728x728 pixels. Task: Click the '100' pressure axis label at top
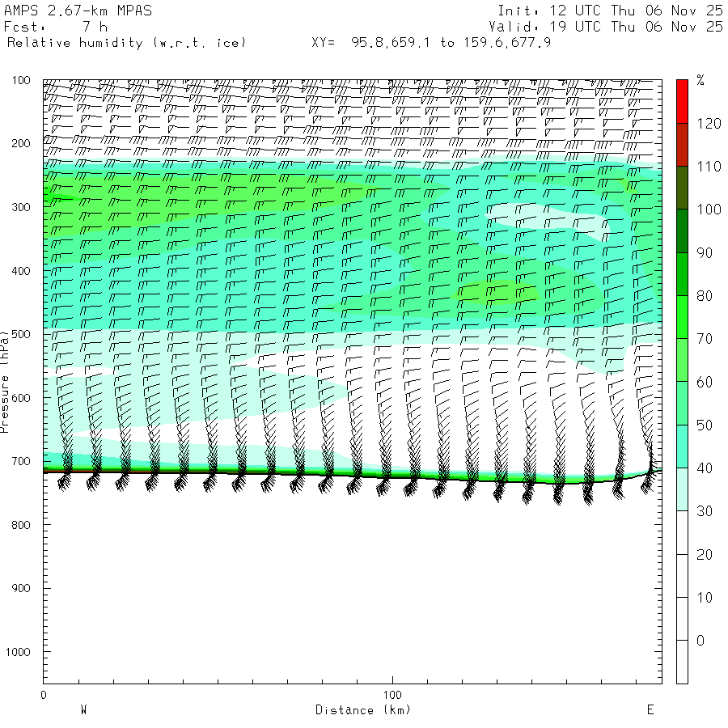click(x=21, y=80)
